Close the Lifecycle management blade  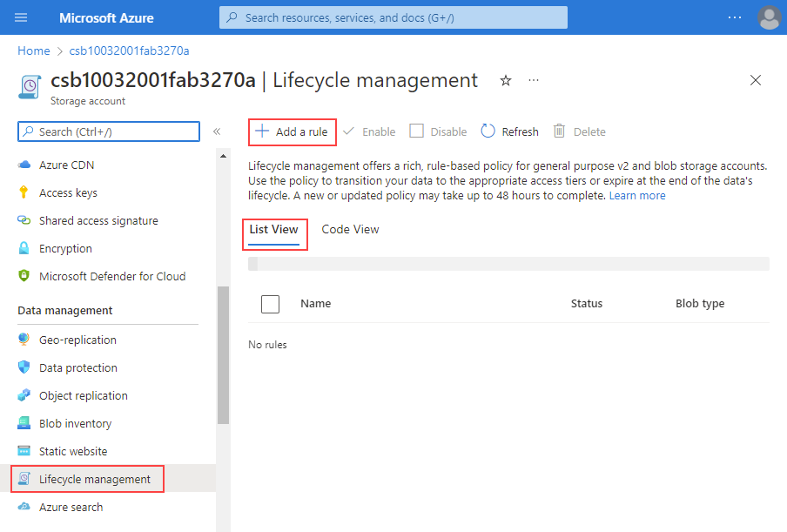[x=756, y=80]
